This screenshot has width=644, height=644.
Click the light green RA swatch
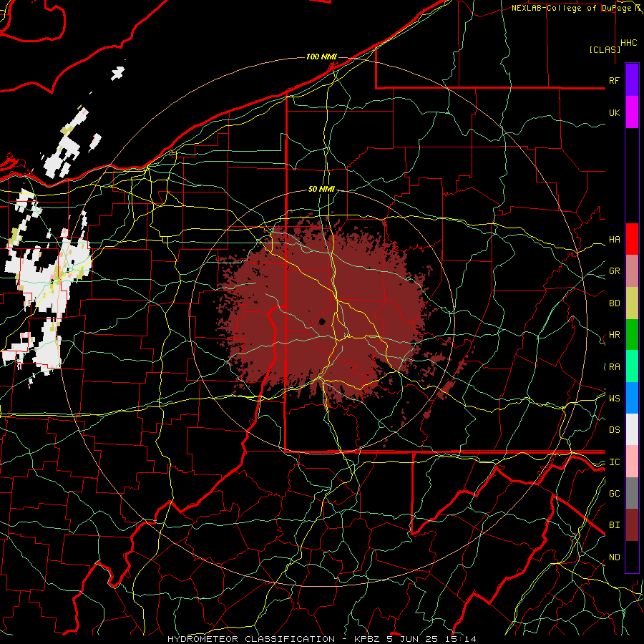[x=632, y=366]
